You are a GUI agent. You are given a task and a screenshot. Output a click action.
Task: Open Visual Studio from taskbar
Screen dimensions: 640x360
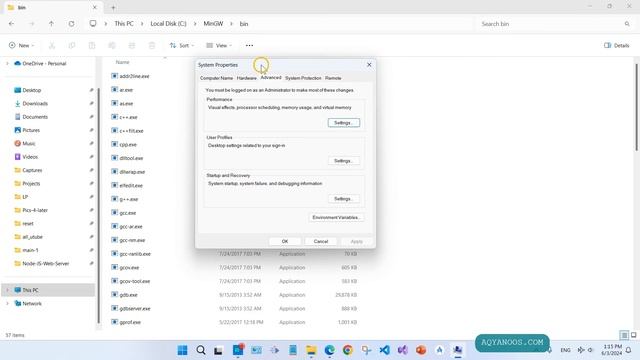tap(402, 350)
